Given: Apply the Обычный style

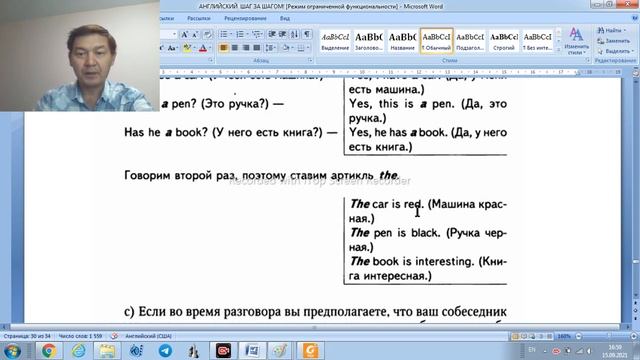Looking at the screenshot, I should (x=436, y=41).
